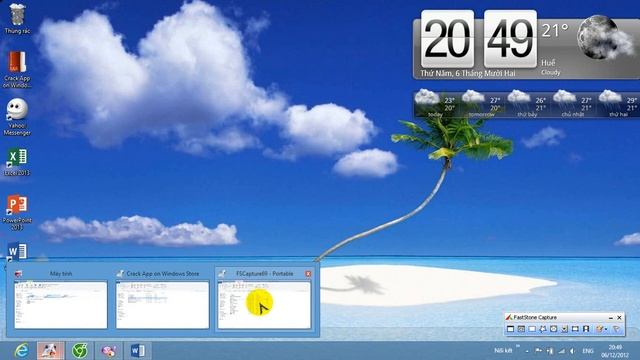Select Word desktop shortcut behind the preview popup
This screenshot has width=640, height=360.
click(17, 251)
